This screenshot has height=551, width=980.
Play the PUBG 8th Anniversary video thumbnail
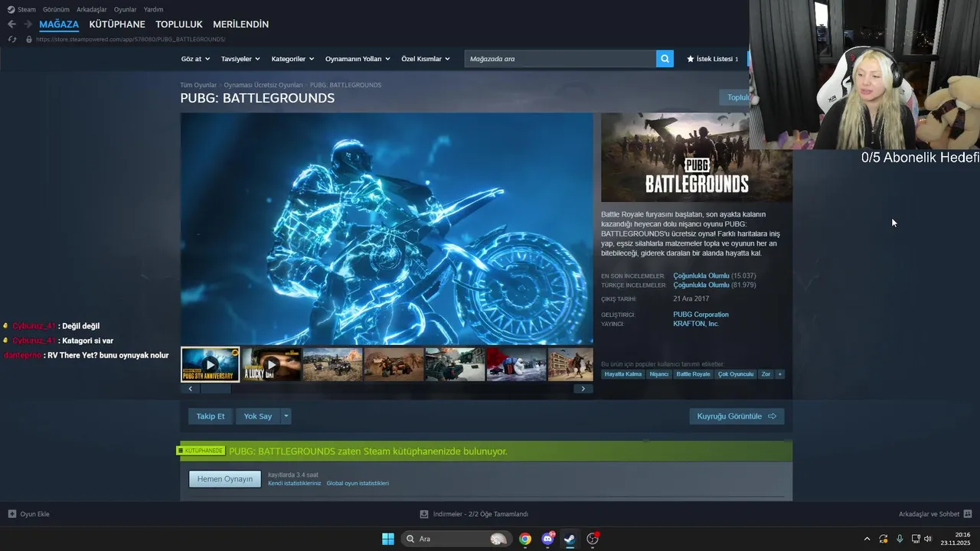click(210, 364)
